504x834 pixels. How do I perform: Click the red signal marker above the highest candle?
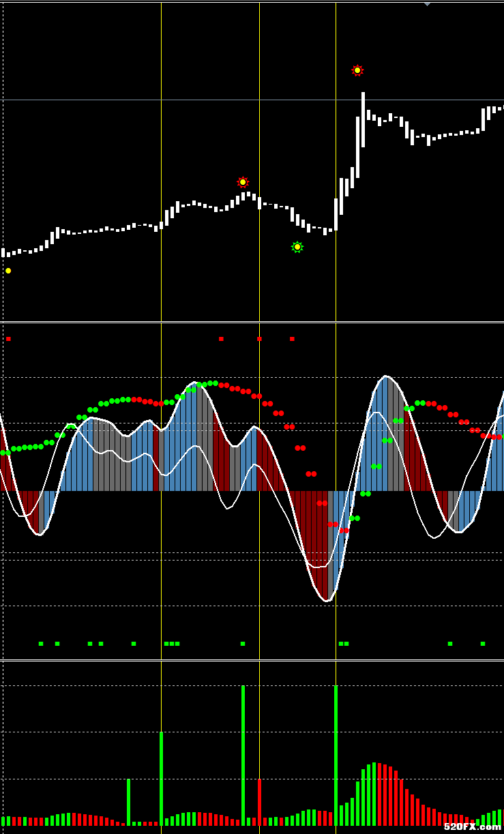[357, 70]
